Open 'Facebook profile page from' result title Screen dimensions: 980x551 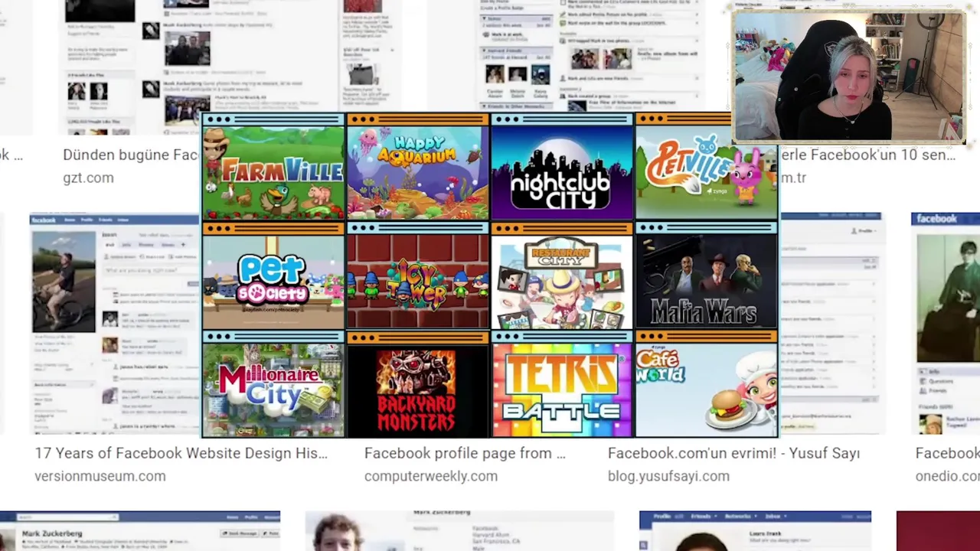click(465, 453)
